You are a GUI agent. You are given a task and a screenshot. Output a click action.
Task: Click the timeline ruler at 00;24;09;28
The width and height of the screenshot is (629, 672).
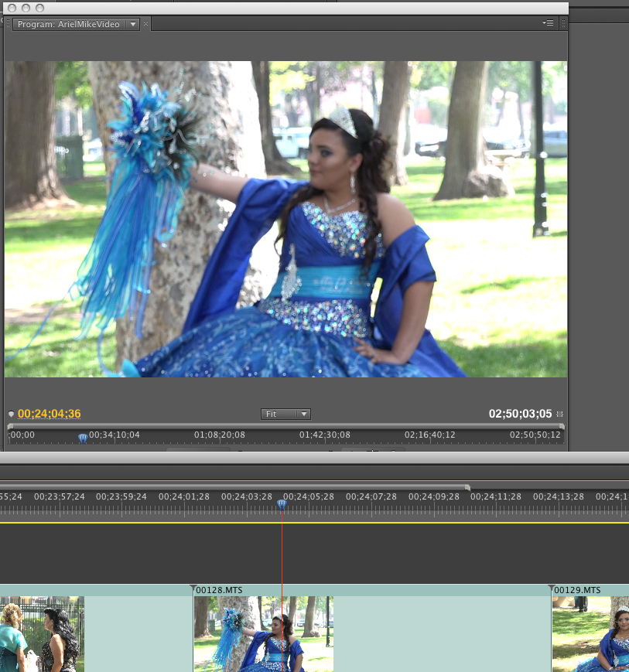click(433, 496)
